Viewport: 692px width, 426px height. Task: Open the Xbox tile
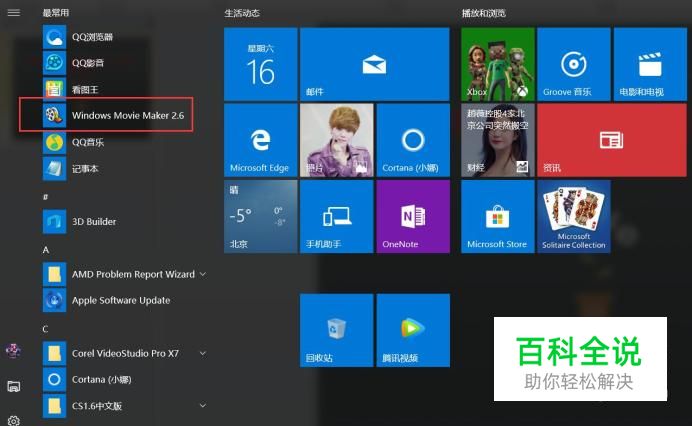pyautogui.click(x=498, y=64)
